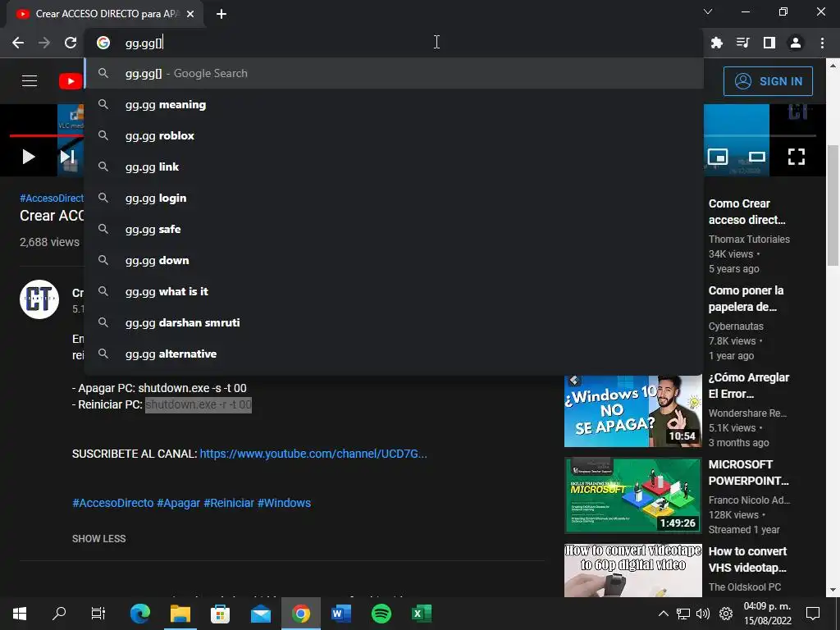This screenshot has width=840, height=630.
Task: Toggle theater mode icon in player
Action: [x=756, y=157]
